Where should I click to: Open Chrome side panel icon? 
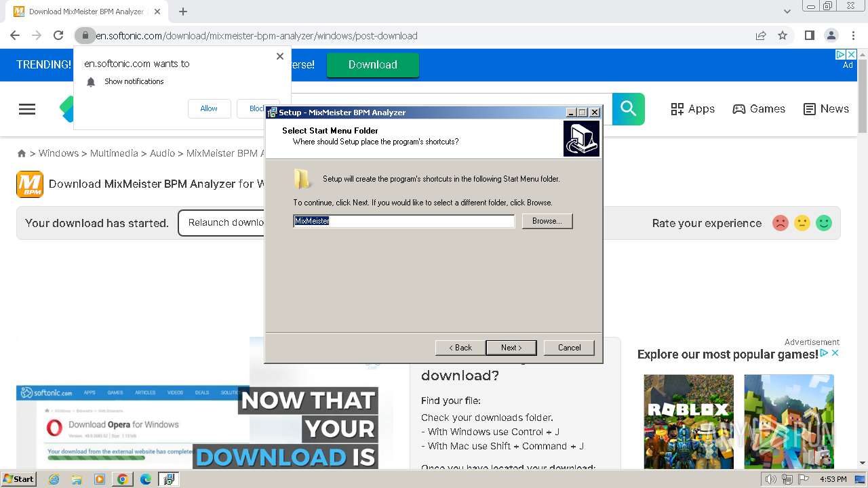coord(809,35)
